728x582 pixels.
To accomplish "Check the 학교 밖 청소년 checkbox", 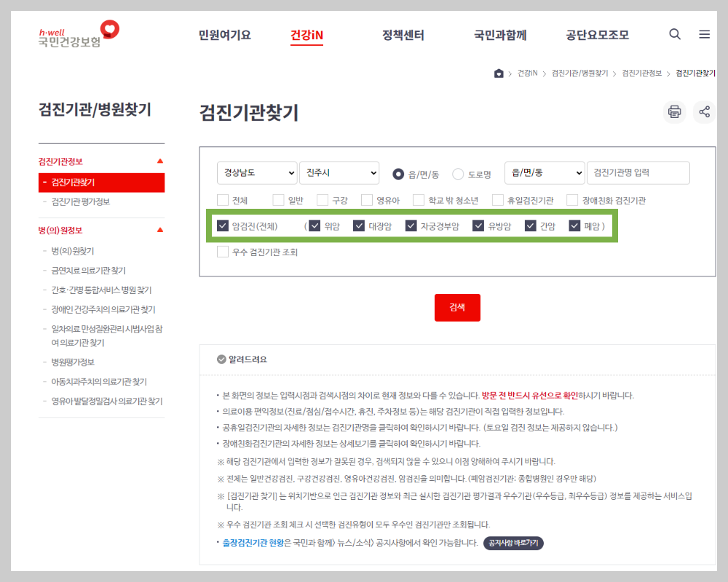I will 419,200.
